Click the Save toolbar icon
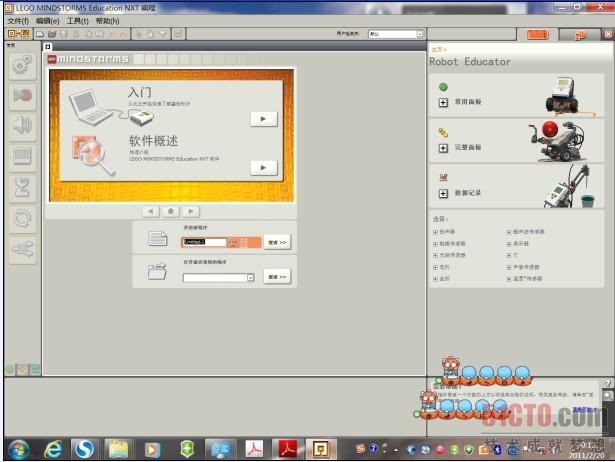The image size is (615, 462). tap(64, 34)
